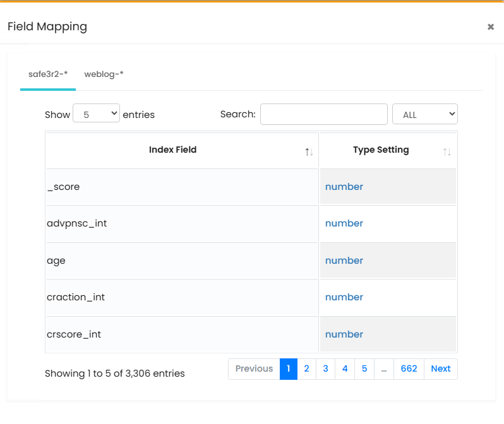Select page 1 in pagination
The image size is (504, 424).
tap(289, 368)
